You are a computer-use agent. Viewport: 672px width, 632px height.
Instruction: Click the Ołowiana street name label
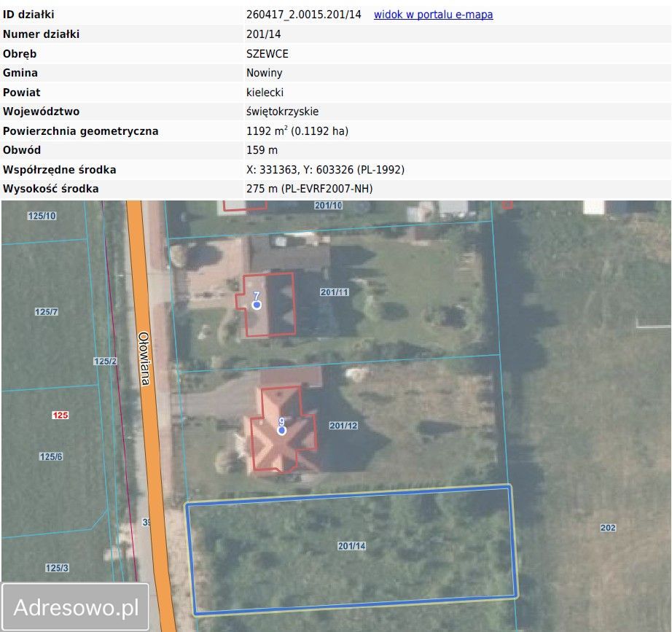pos(144,359)
